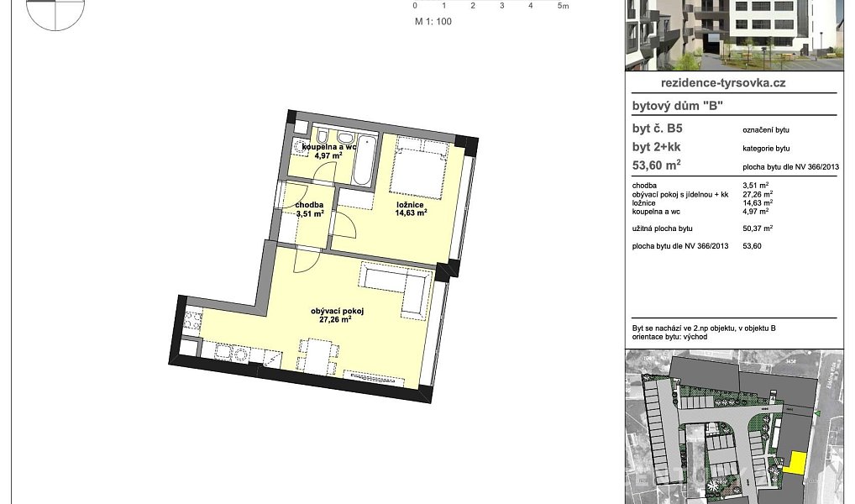Screen dimensions: 855x504
Task: Click the 'bytový dům "B"' heading
Action: click(677, 106)
